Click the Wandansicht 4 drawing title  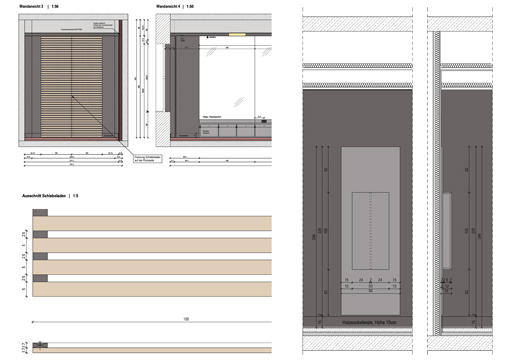[x=168, y=6]
